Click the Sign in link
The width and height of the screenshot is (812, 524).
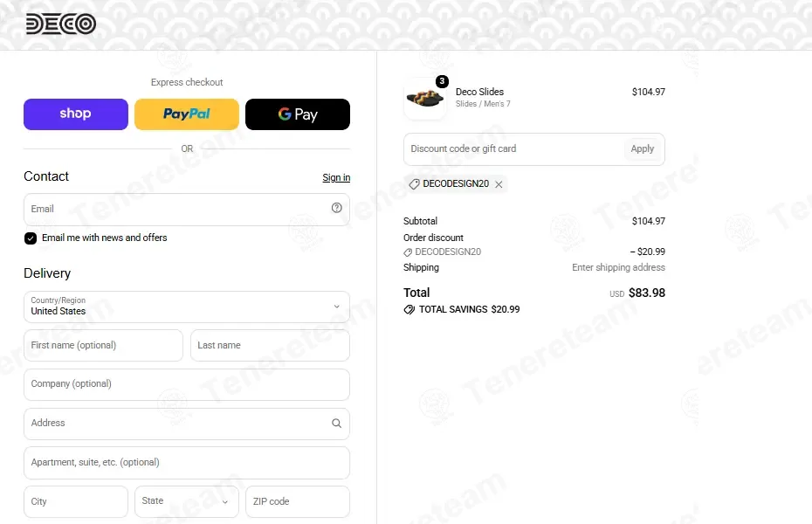point(336,177)
